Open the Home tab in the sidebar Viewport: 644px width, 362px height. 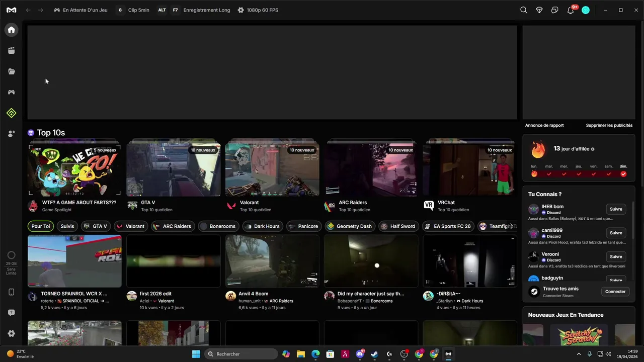[x=11, y=30]
